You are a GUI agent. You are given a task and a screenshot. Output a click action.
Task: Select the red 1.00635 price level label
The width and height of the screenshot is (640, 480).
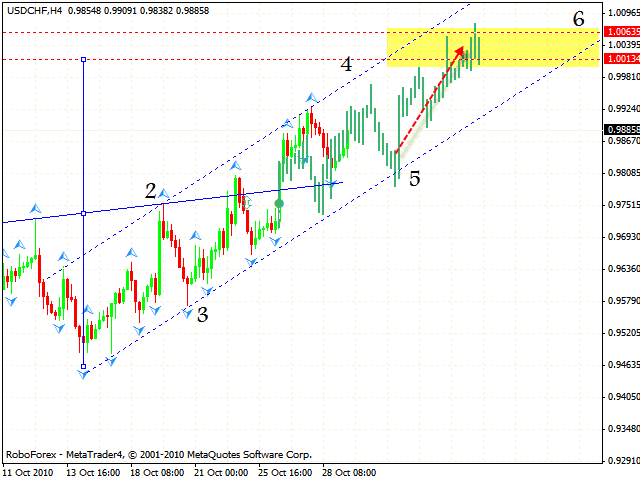pos(623,32)
